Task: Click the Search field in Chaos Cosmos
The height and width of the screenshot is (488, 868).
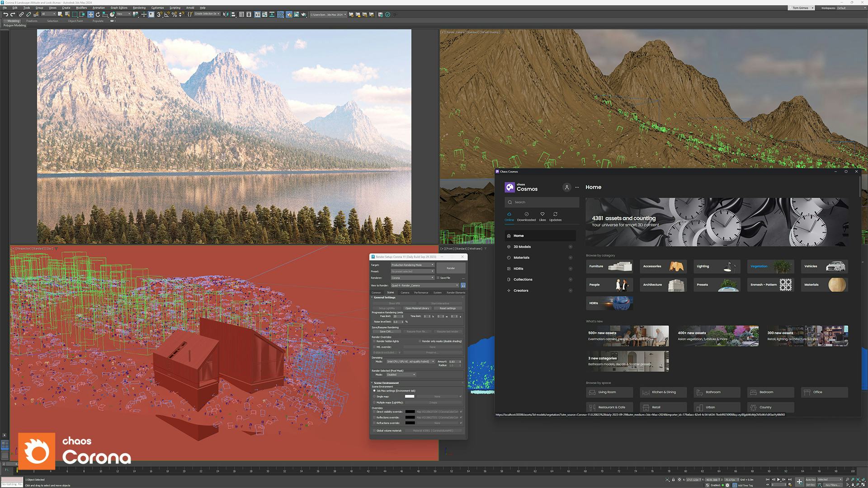Action: coord(542,202)
